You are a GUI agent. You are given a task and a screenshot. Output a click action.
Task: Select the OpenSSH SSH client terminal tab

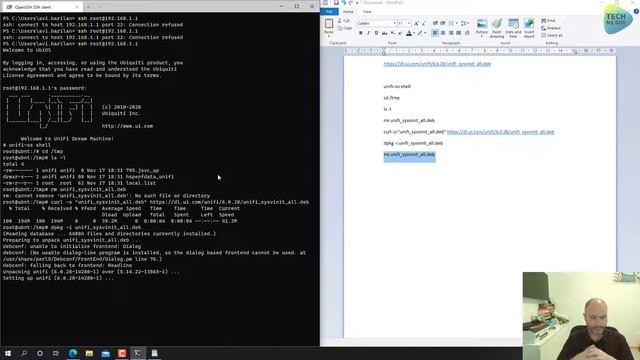click(x=41, y=7)
